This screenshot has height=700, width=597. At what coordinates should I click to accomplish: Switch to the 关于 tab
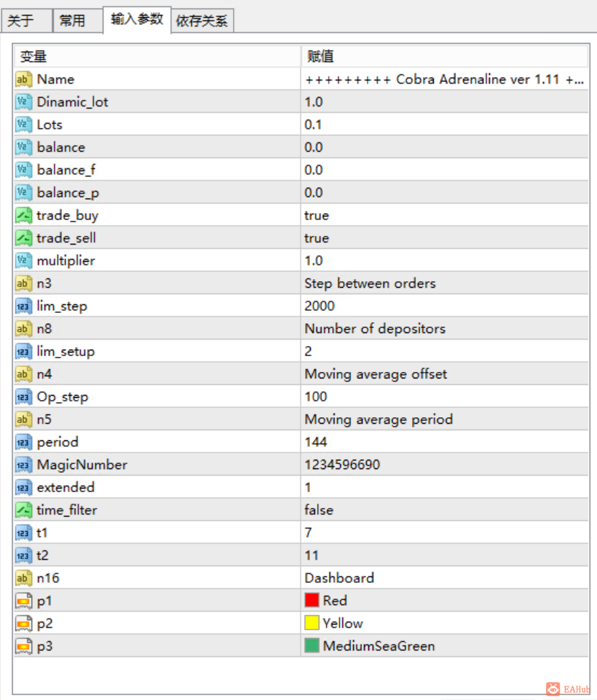click(x=27, y=21)
